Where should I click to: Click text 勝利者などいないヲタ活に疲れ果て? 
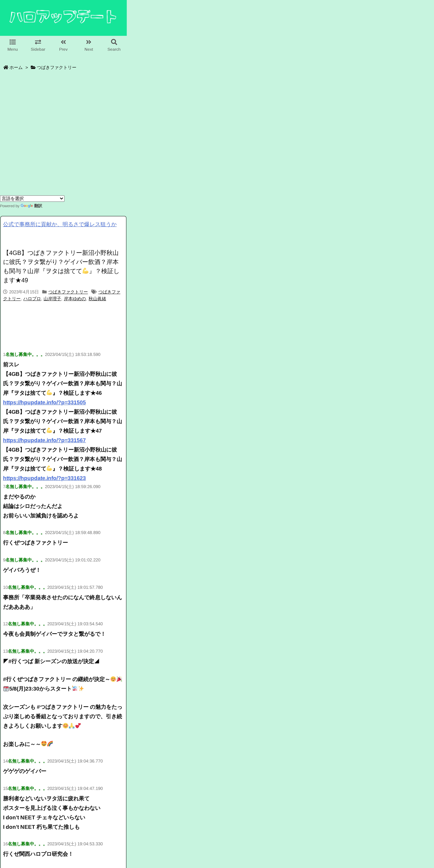click(x=46, y=799)
